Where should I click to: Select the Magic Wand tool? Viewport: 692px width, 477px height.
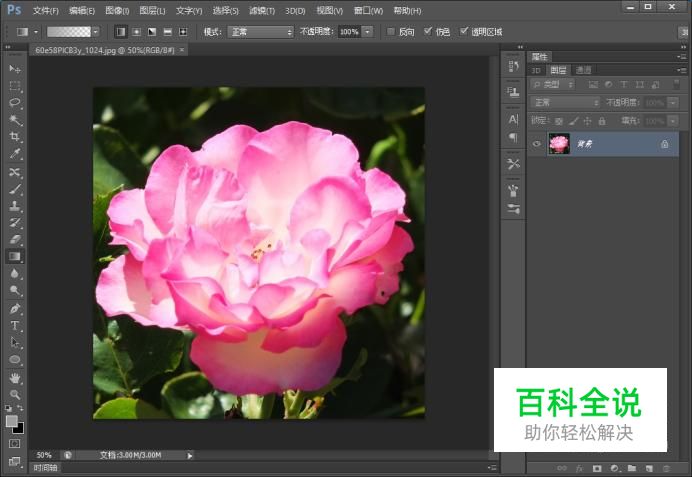click(x=15, y=119)
